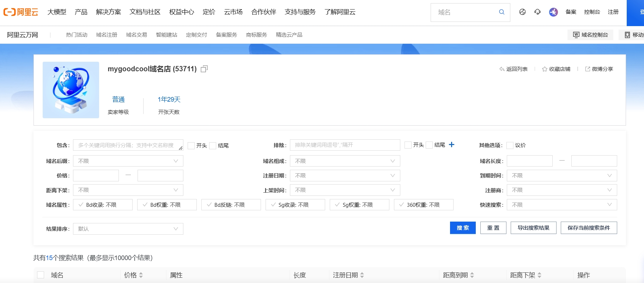Open the 定价 top navigation item

click(x=209, y=12)
